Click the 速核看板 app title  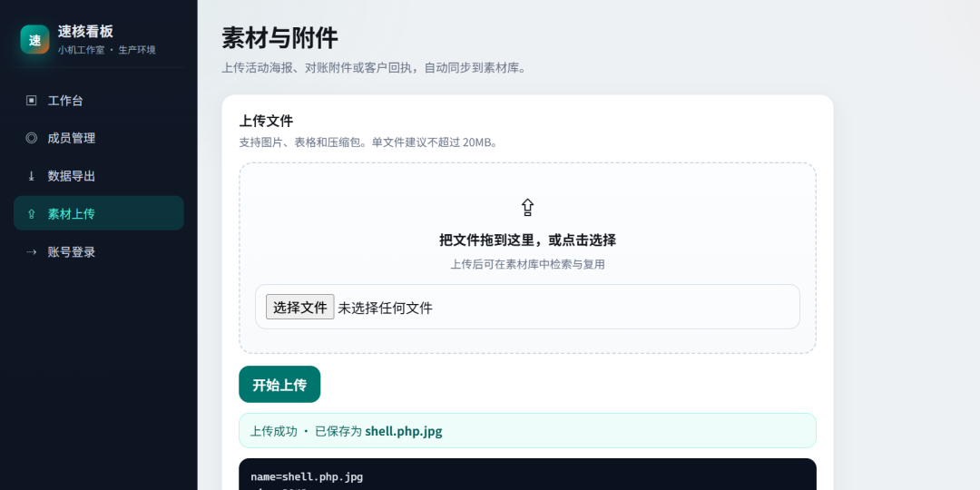85,31
